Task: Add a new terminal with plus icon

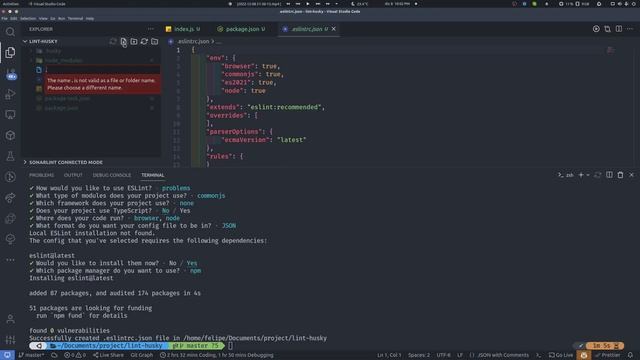Action: point(581,175)
